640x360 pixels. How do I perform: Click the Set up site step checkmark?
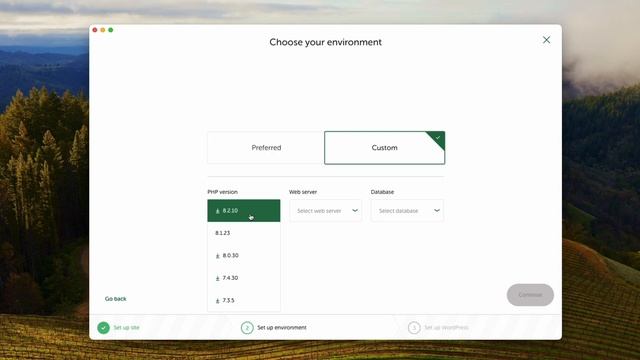(x=104, y=328)
